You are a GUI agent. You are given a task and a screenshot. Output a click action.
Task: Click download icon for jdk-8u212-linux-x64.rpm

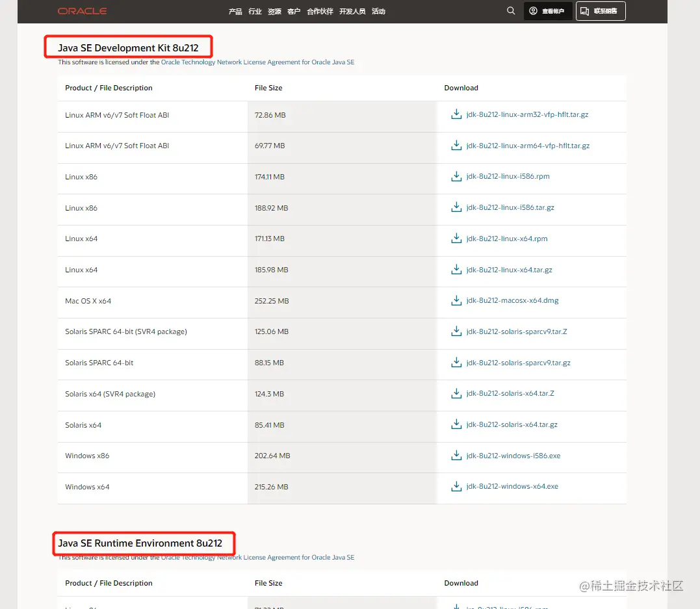point(456,239)
